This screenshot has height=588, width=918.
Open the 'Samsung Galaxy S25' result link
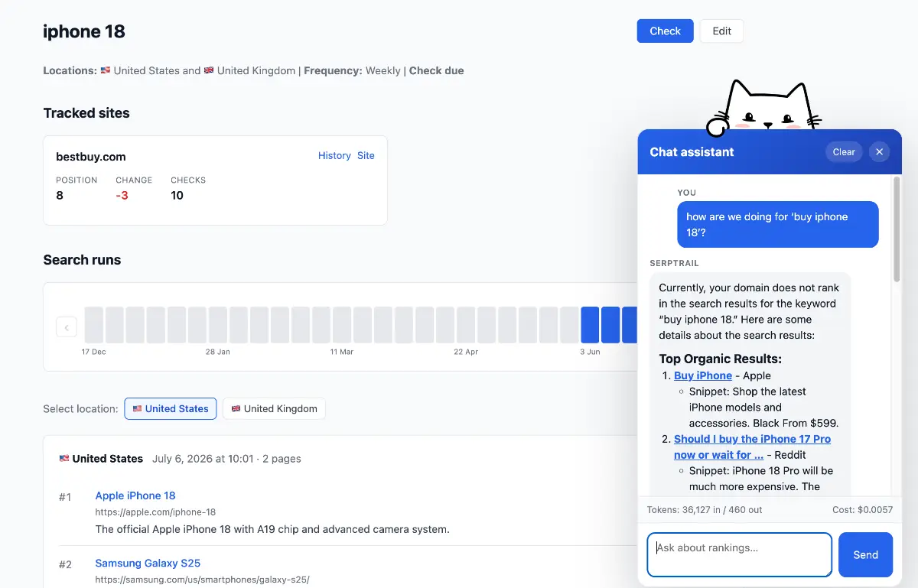(x=148, y=563)
